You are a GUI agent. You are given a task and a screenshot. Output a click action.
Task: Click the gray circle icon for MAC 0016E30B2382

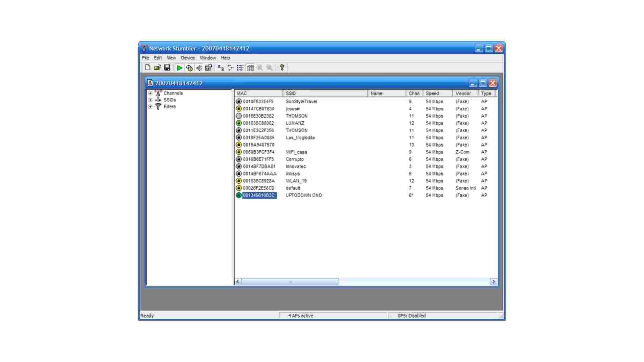tap(239, 116)
